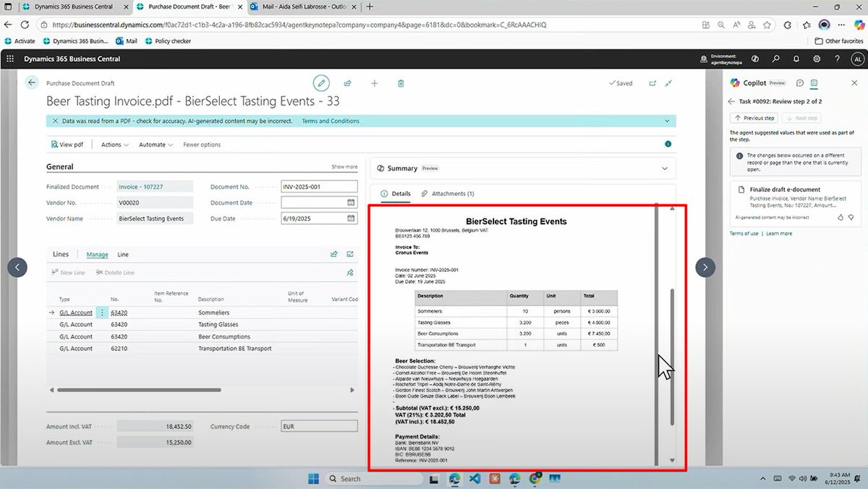Click the search magnifier in top bar
The width and height of the screenshot is (868, 489).
click(776, 59)
